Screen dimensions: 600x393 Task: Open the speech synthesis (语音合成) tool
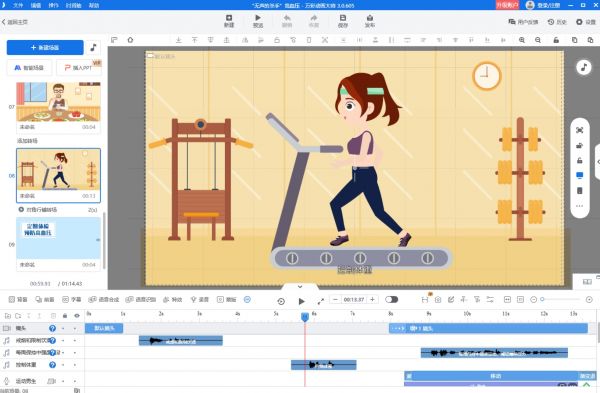[x=104, y=300]
